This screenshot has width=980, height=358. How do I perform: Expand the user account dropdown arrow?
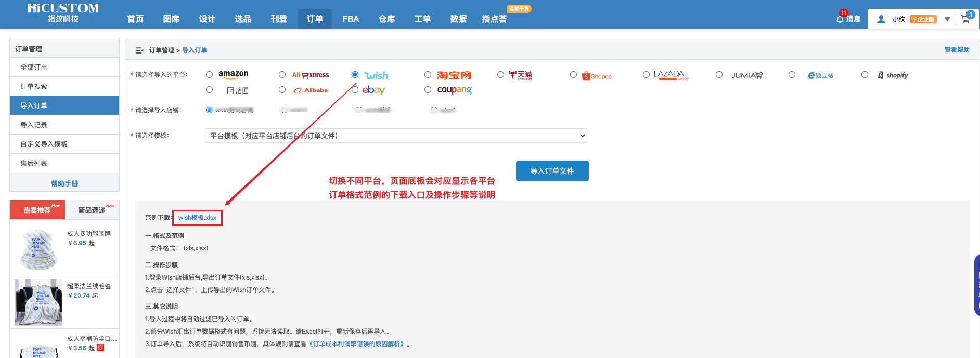pyautogui.click(x=947, y=19)
